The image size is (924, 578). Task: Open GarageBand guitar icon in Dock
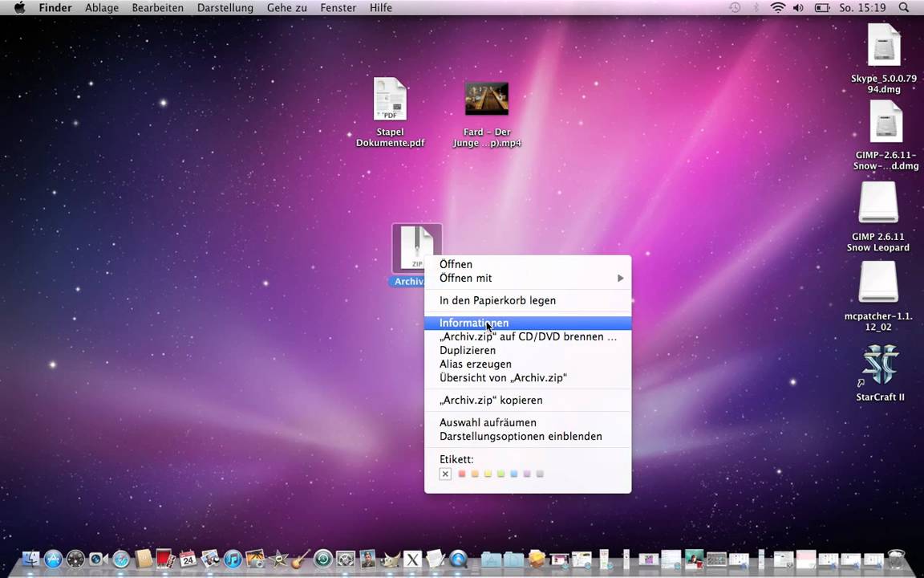(301, 559)
